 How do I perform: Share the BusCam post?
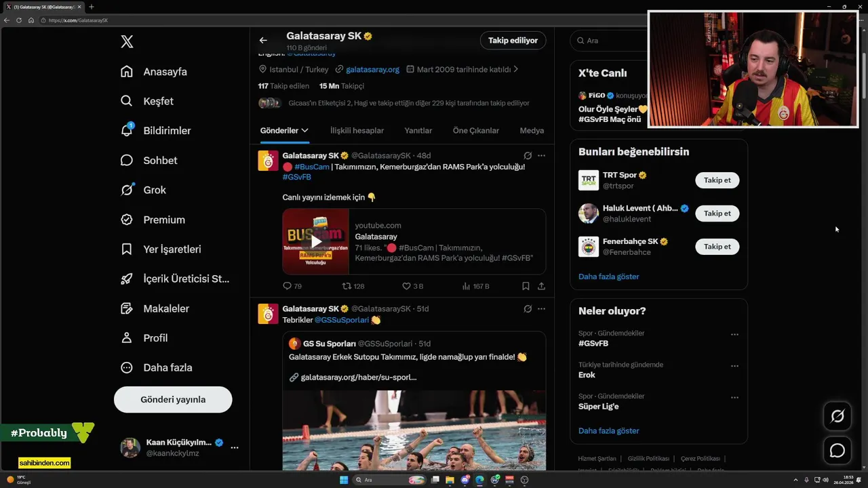coord(541,286)
